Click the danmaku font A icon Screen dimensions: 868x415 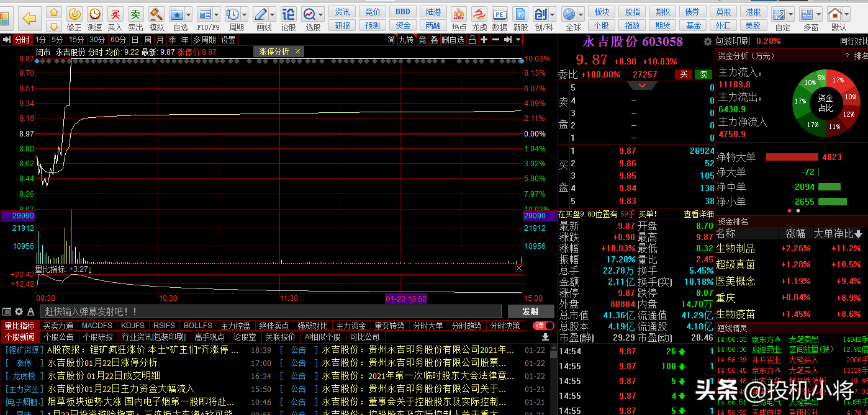30,311
